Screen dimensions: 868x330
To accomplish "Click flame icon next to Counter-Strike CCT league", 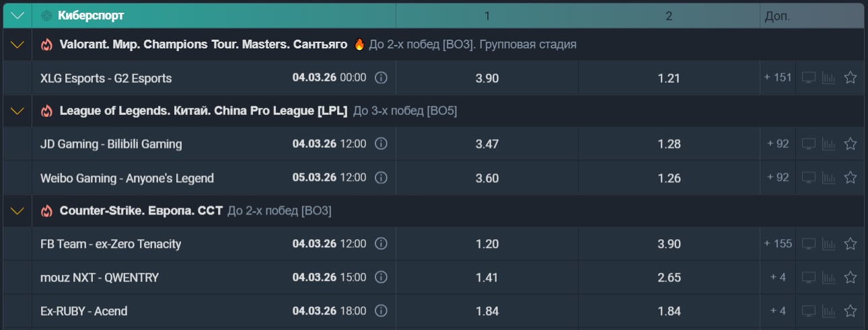I will point(46,211).
